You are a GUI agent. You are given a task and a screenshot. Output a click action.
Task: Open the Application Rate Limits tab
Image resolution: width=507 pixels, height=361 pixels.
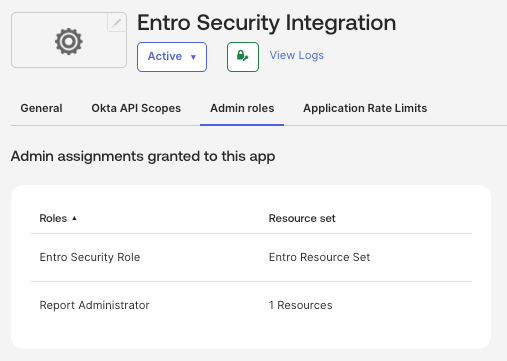[x=365, y=108]
